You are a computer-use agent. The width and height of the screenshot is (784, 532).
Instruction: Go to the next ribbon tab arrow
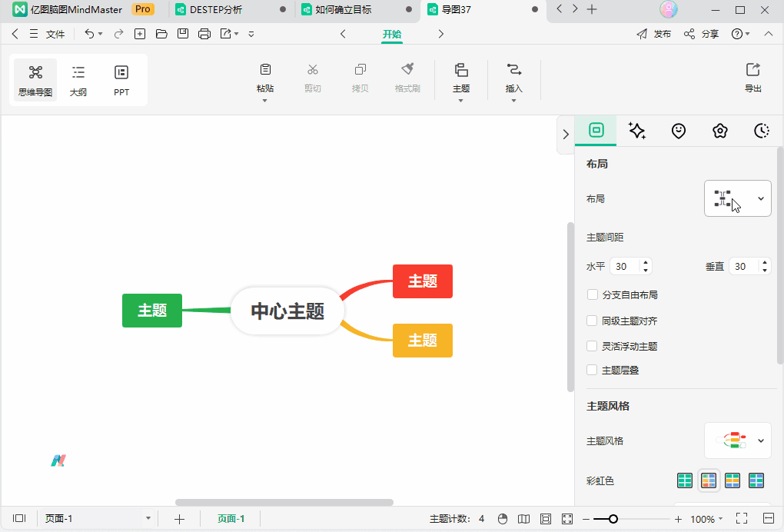tap(440, 34)
